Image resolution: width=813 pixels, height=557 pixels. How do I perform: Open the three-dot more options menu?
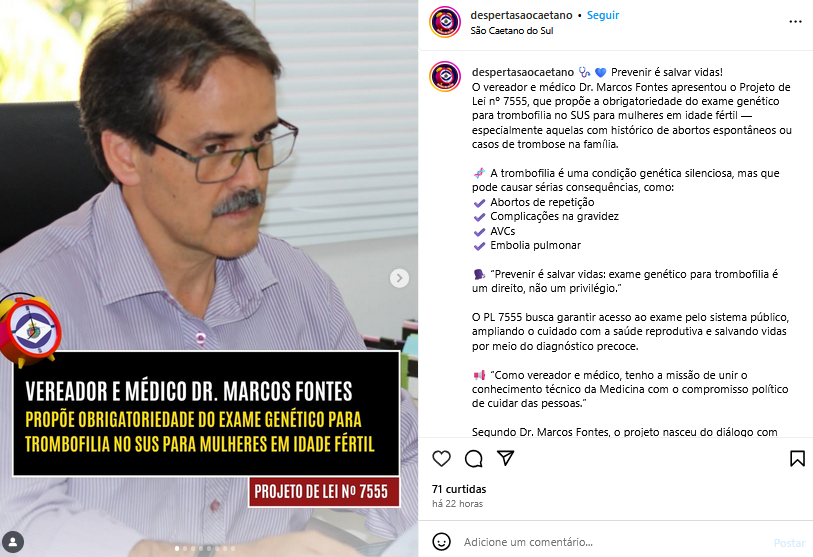point(795,22)
